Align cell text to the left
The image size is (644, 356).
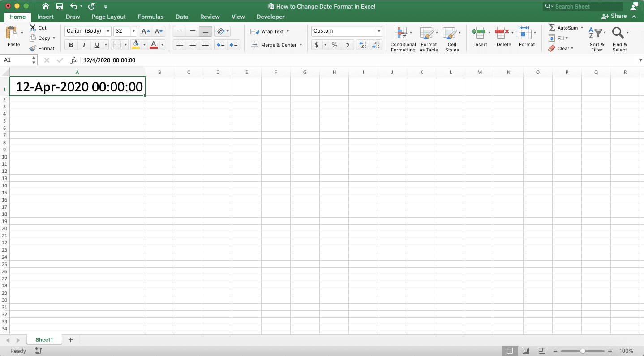coord(179,45)
